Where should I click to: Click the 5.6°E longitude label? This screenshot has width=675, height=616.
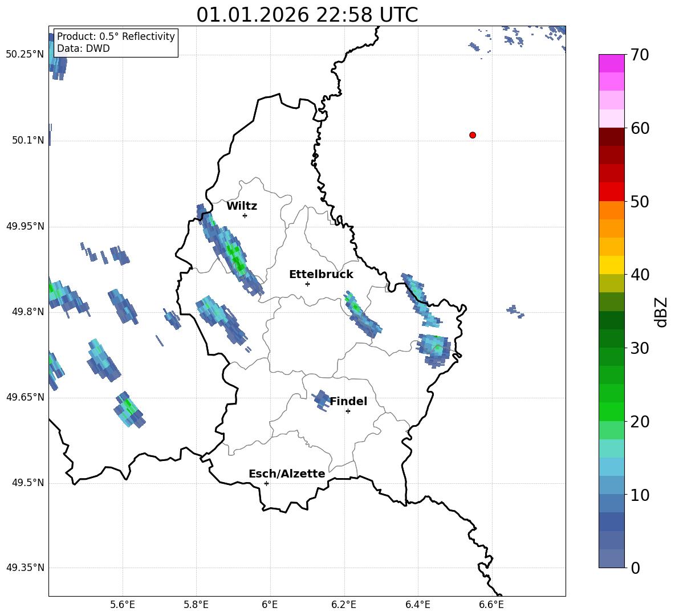pos(123,605)
